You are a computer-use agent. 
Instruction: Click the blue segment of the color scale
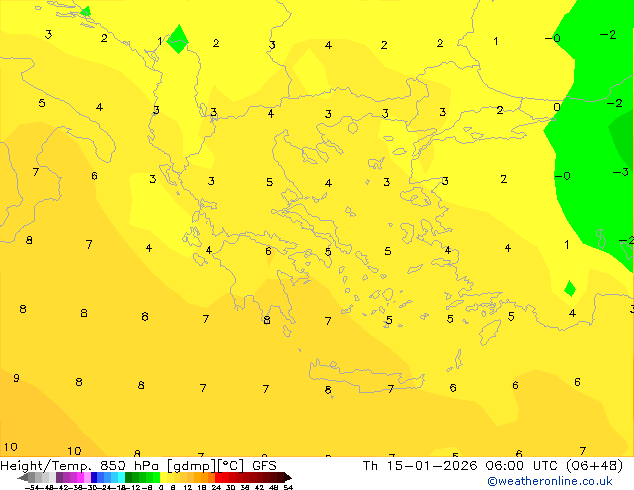click(x=100, y=477)
